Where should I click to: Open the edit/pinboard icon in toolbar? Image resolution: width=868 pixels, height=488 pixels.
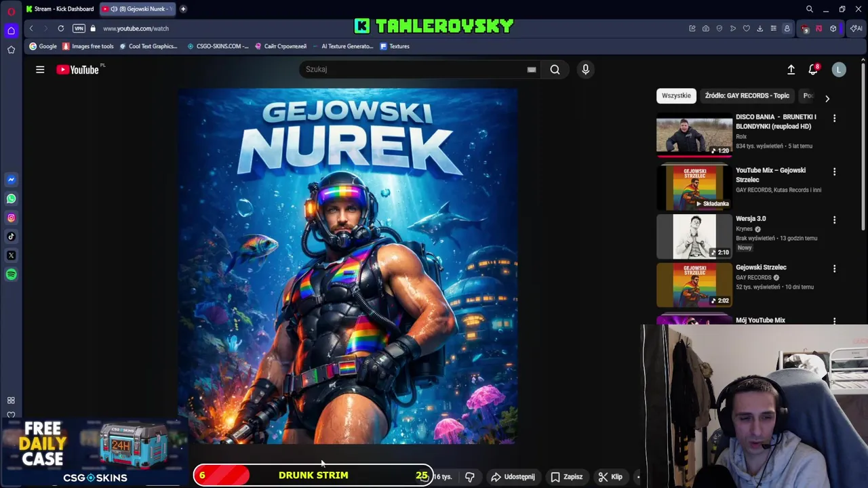(x=692, y=28)
